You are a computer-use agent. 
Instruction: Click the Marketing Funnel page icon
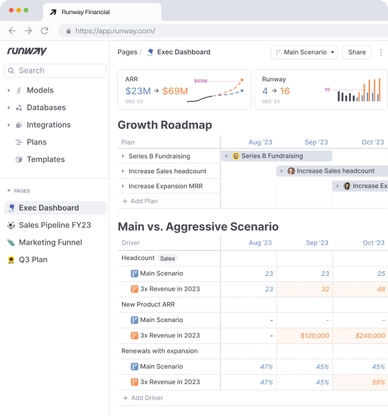click(x=11, y=243)
